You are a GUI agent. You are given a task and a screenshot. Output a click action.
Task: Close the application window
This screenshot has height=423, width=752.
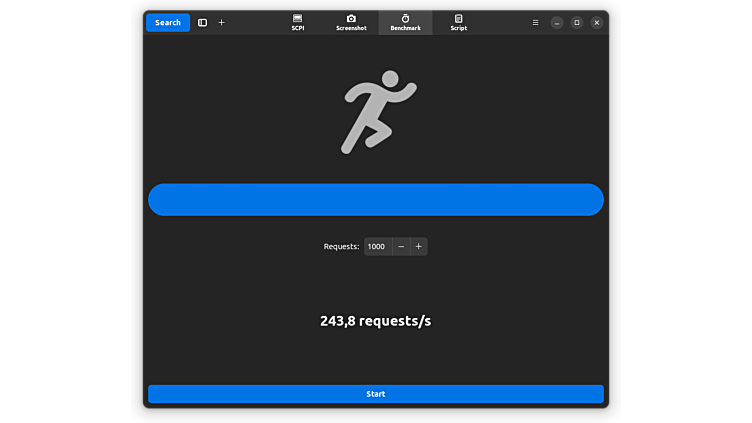tap(596, 22)
